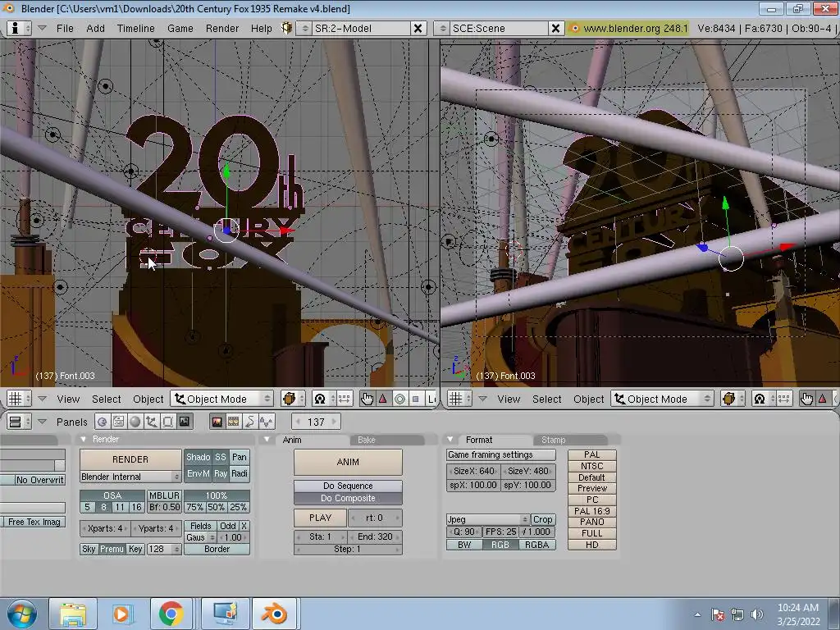The image size is (840, 630).
Task: Apply the HD preset
Action: [592, 545]
